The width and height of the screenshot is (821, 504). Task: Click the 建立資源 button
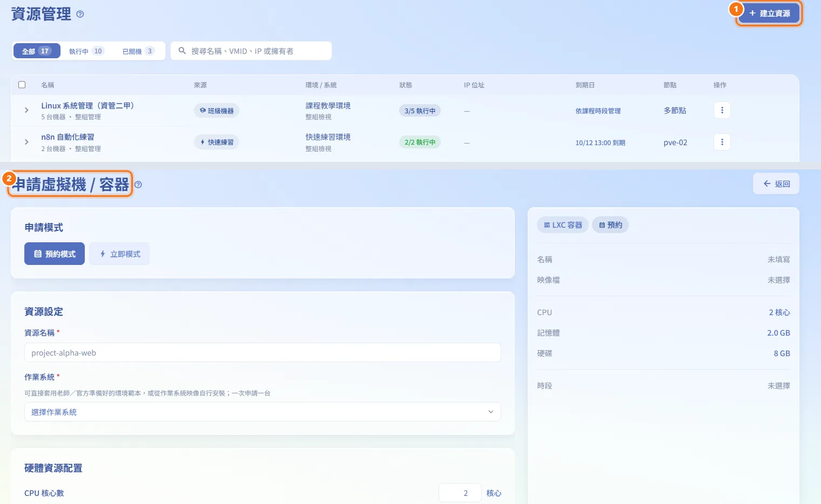(x=769, y=13)
